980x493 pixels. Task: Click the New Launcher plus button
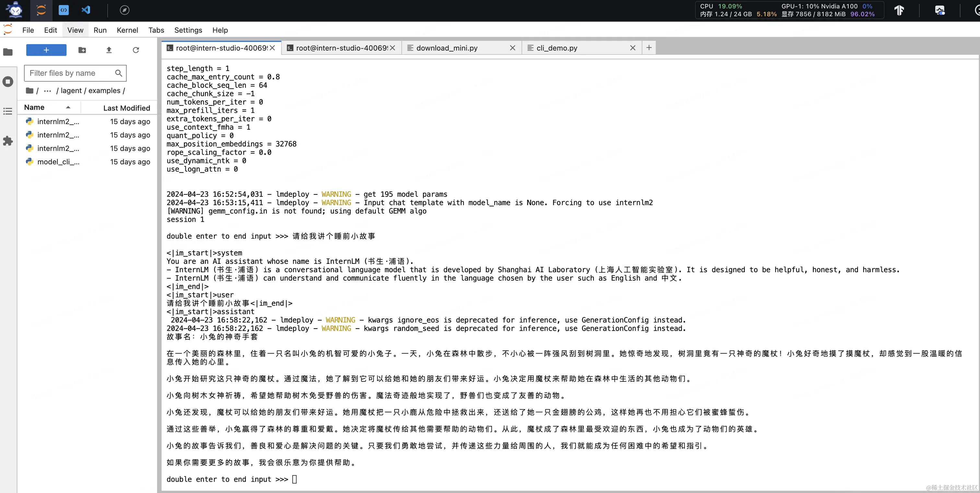click(46, 50)
